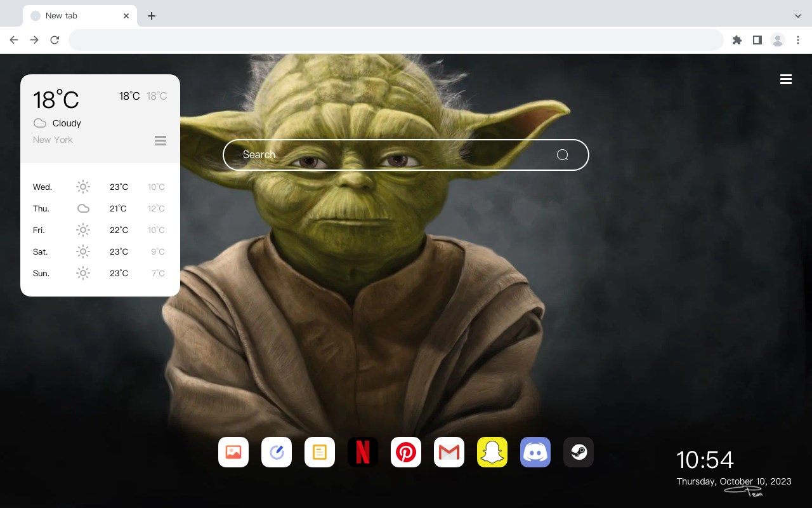Expand the tab search dropdown arrow
The width and height of the screenshot is (812, 508).
point(798,16)
